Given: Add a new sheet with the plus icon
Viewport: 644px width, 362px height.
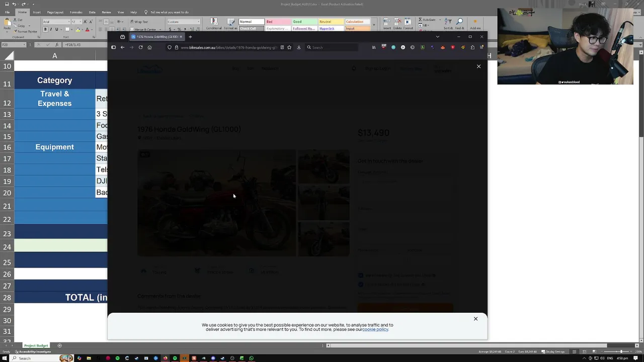Looking at the screenshot, I should tap(59, 345).
